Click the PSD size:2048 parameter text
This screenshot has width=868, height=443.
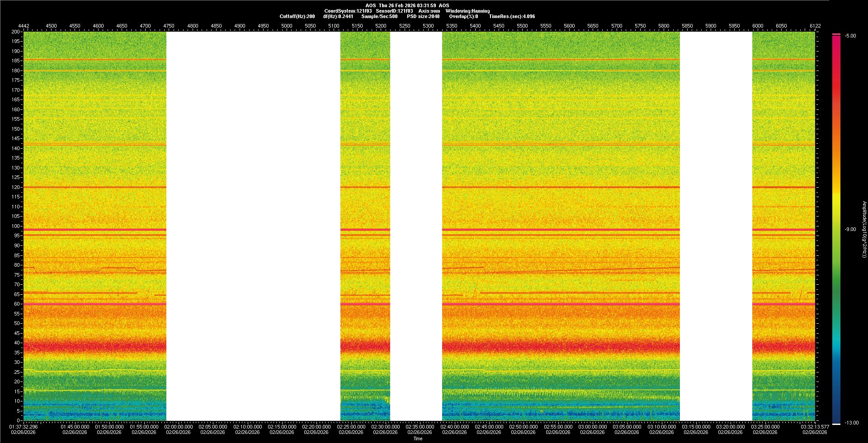pyautogui.click(x=423, y=16)
